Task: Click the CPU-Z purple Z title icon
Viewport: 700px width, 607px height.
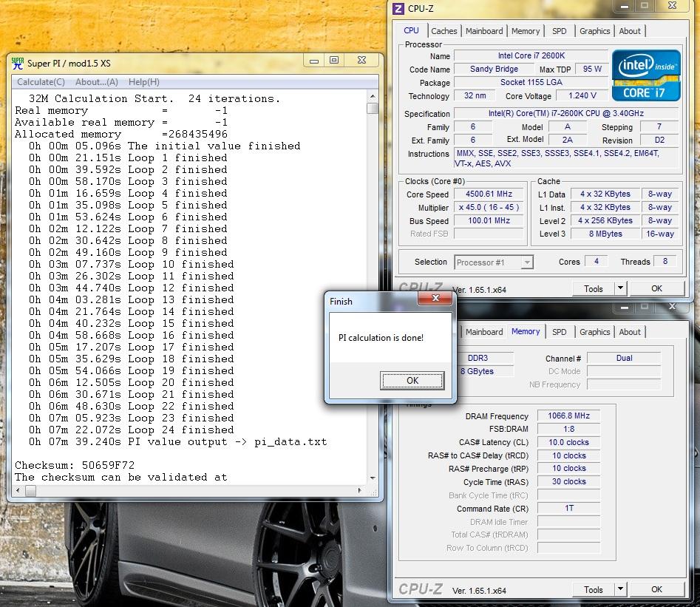Action: click(398, 8)
